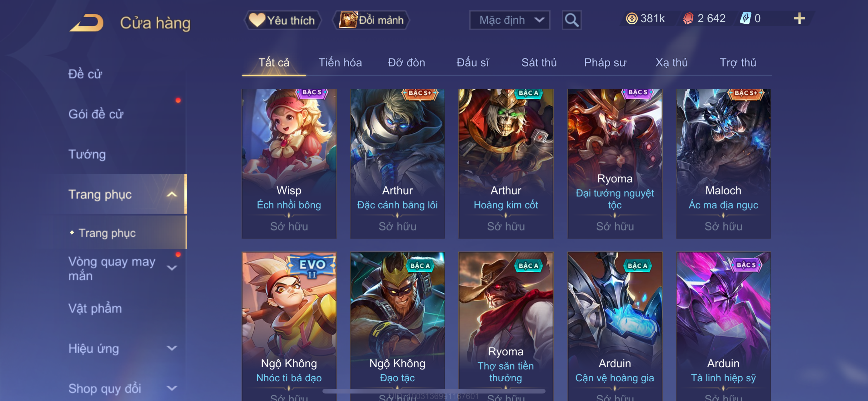Click the red gem currency icon
Image resolution: width=868 pixels, height=401 pixels.
pyautogui.click(x=688, y=18)
